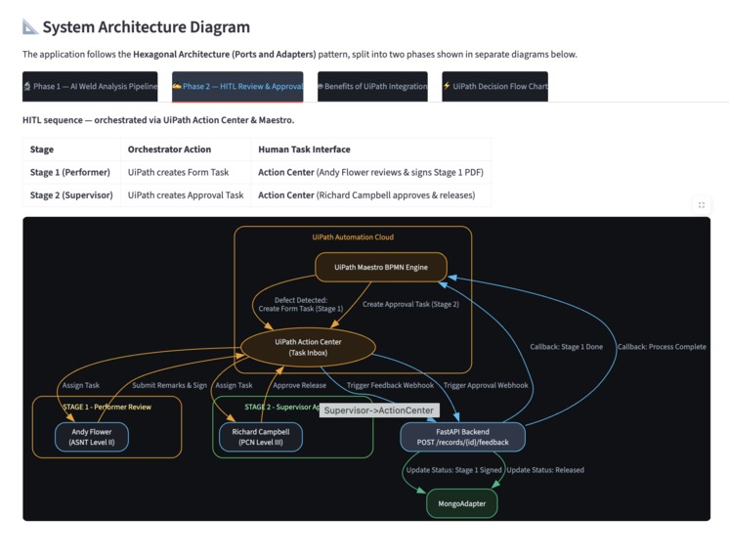Click the Andy Flower reviews & signs cell
This screenshot has height=560, width=729.
coord(371,172)
